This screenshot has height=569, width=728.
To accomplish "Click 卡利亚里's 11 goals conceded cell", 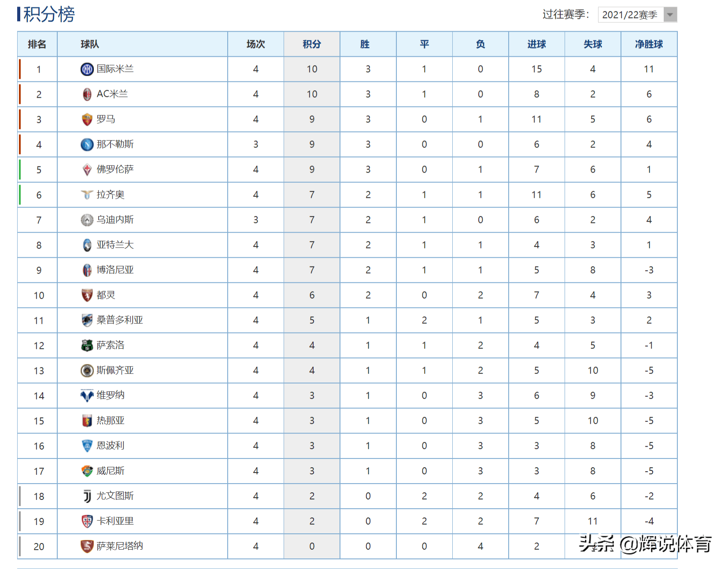I will point(593,521).
